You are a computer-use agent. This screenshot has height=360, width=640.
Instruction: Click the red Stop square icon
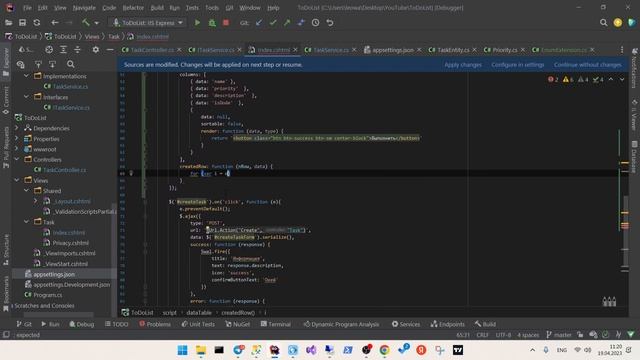pos(226,23)
